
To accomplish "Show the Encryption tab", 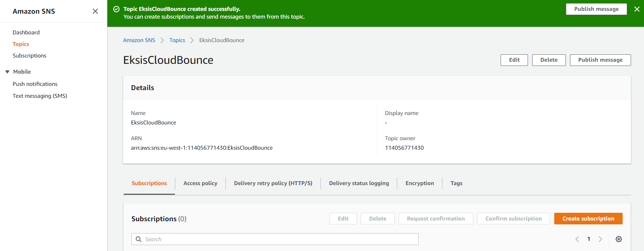I will pyautogui.click(x=419, y=183).
